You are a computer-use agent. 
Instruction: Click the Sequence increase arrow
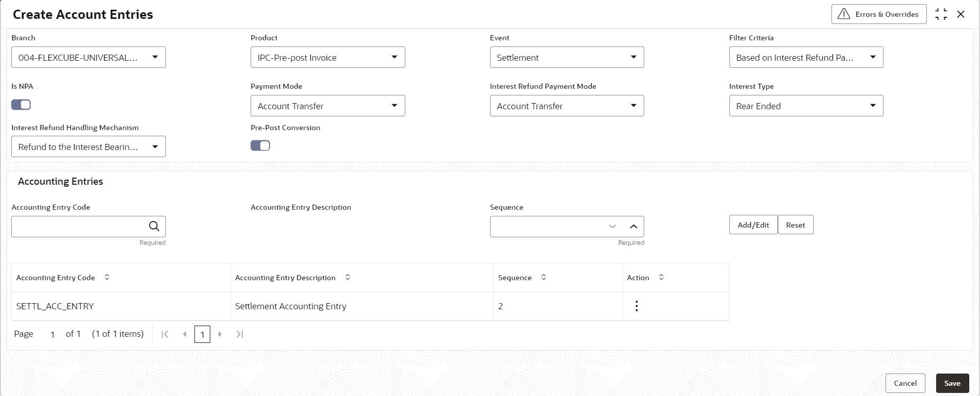coord(633,227)
